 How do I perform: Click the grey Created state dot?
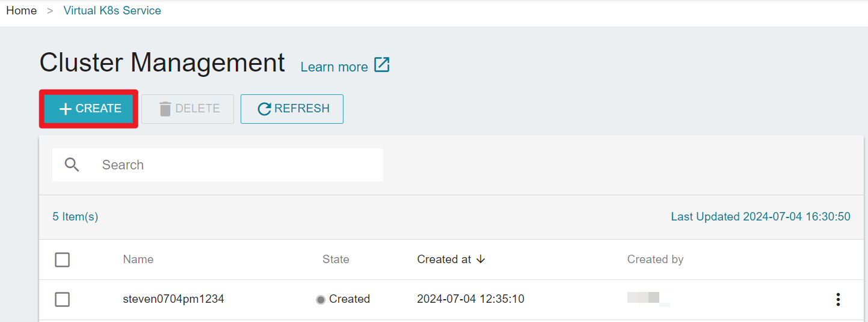point(321,299)
